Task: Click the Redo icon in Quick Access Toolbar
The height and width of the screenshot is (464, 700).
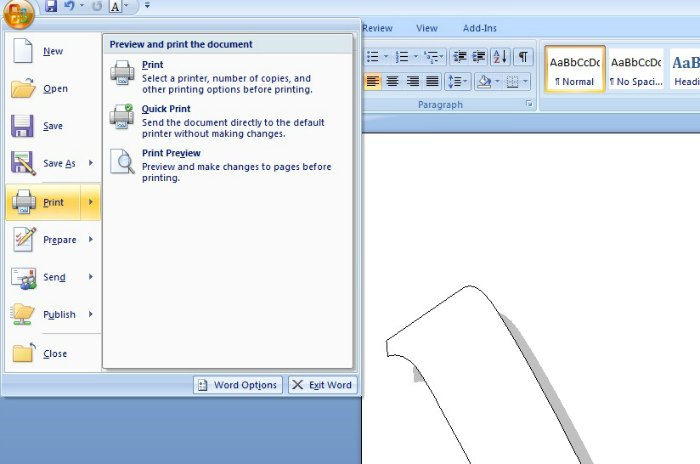Action: click(x=97, y=6)
